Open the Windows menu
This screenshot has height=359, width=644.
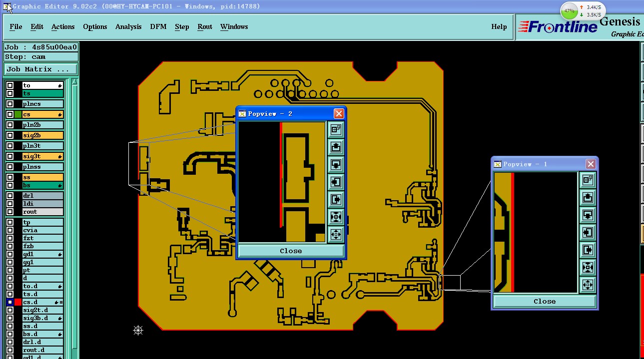coord(234,27)
